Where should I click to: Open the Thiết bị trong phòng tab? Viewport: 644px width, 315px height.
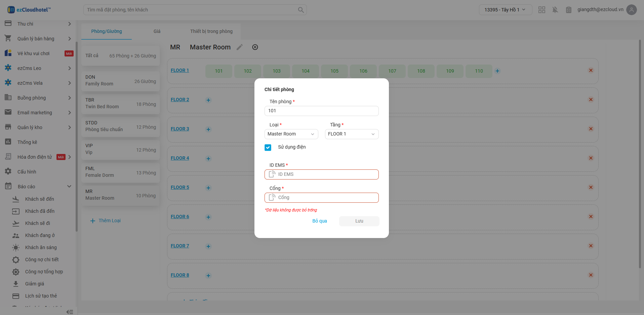pyautogui.click(x=211, y=31)
